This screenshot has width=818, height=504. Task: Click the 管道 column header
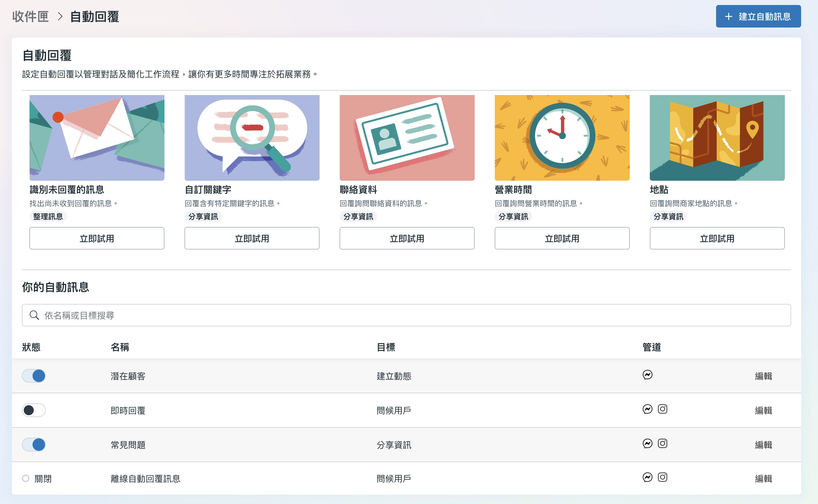tap(652, 347)
